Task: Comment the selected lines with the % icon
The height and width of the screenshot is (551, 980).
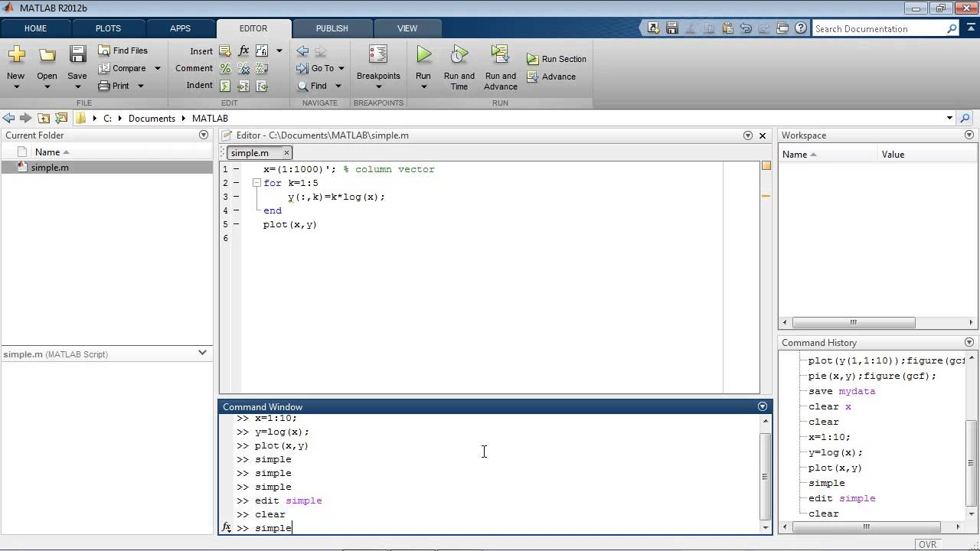Action: click(x=225, y=68)
